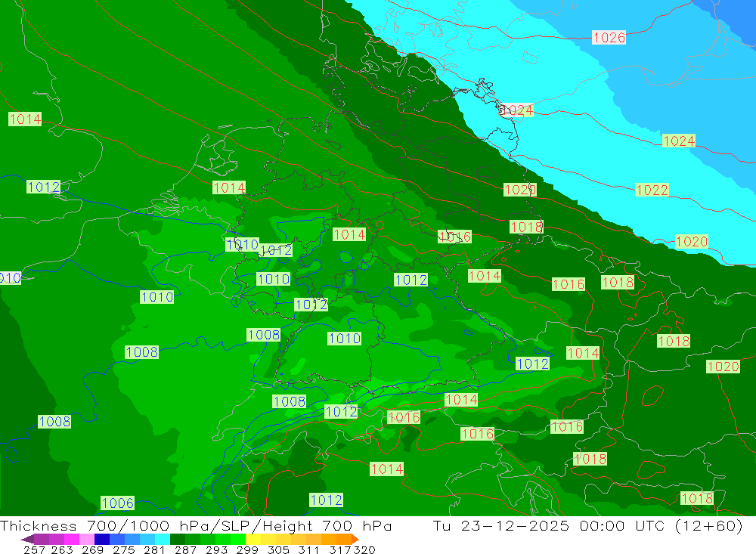Screen dimensions: 756x554
Task: Click the legend value 281
Action: (154, 549)
